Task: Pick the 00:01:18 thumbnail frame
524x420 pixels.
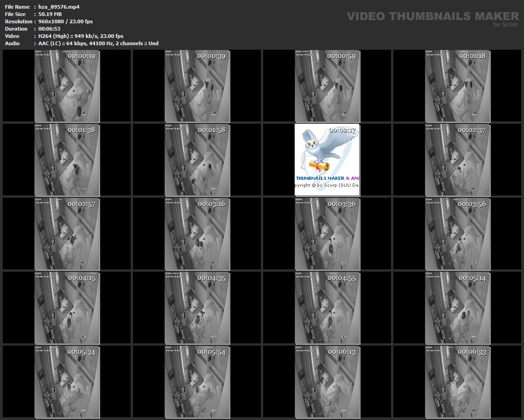Action: click(457, 86)
